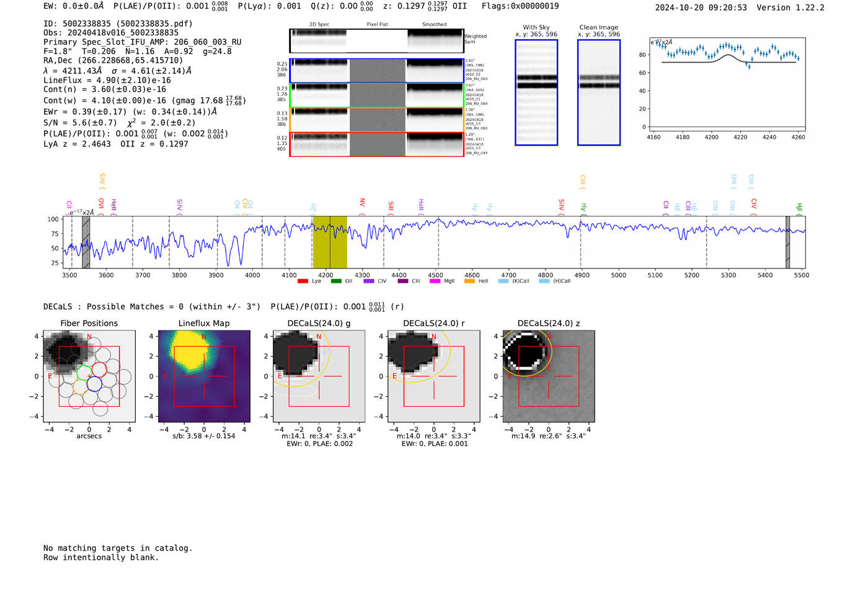Click the λ = 4211.43Å wavelength line
Screen dimensions: 868x591
[x=117, y=71]
